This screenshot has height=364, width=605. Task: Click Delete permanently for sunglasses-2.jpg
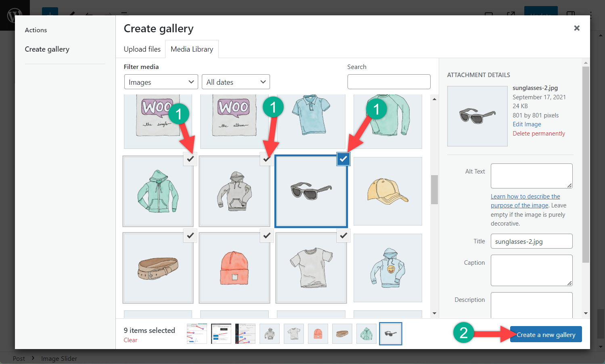pos(539,133)
